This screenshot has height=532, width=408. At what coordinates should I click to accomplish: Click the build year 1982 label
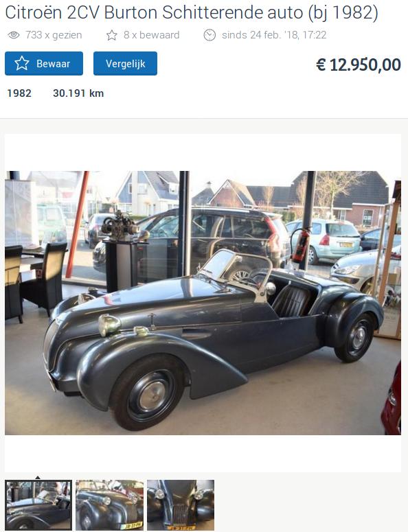19,93
